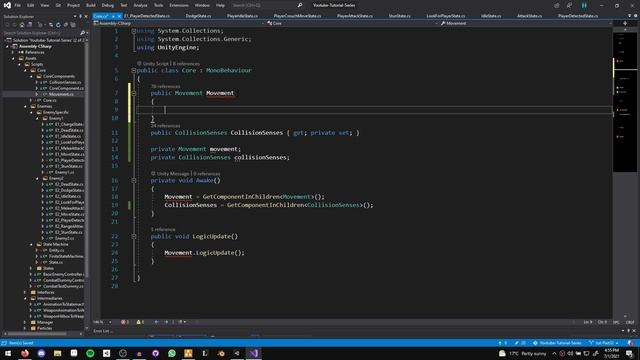Open the Project menu

click(73, 5)
